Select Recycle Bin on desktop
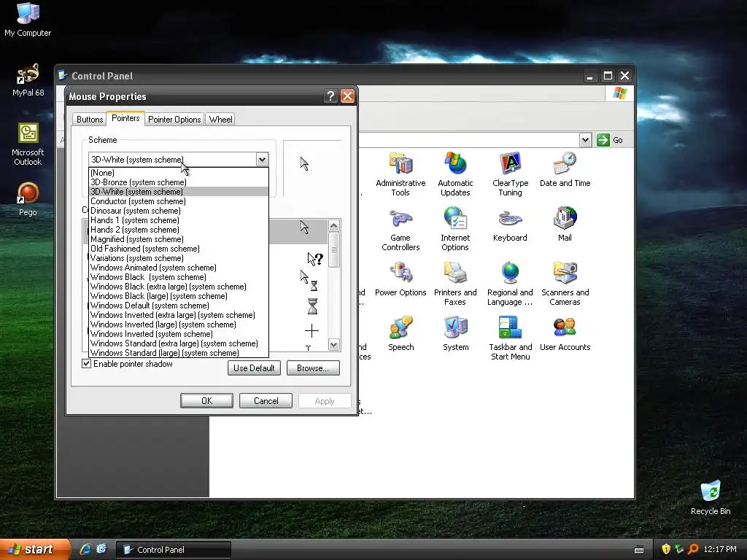Image resolution: width=747 pixels, height=560 pixels. tap(711, 497)
